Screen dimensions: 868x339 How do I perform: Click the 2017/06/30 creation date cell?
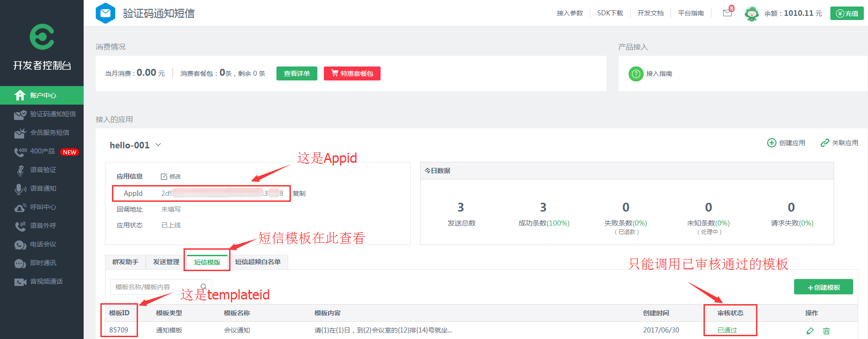[x=661, y=330]
